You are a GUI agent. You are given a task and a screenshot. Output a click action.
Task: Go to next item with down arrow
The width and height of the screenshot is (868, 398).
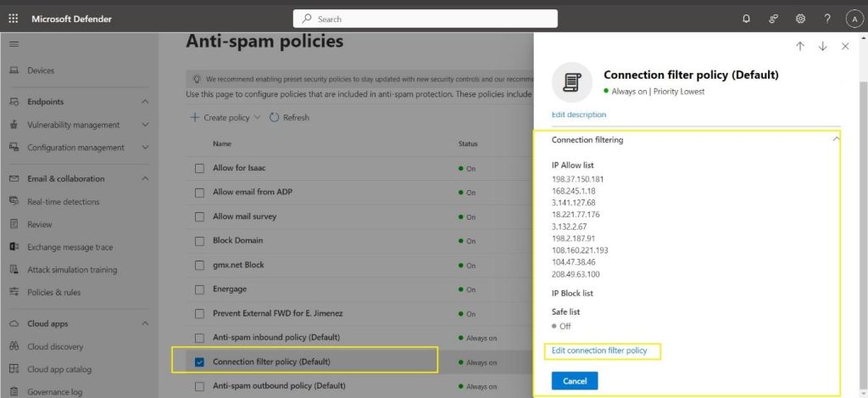[822, 47]
